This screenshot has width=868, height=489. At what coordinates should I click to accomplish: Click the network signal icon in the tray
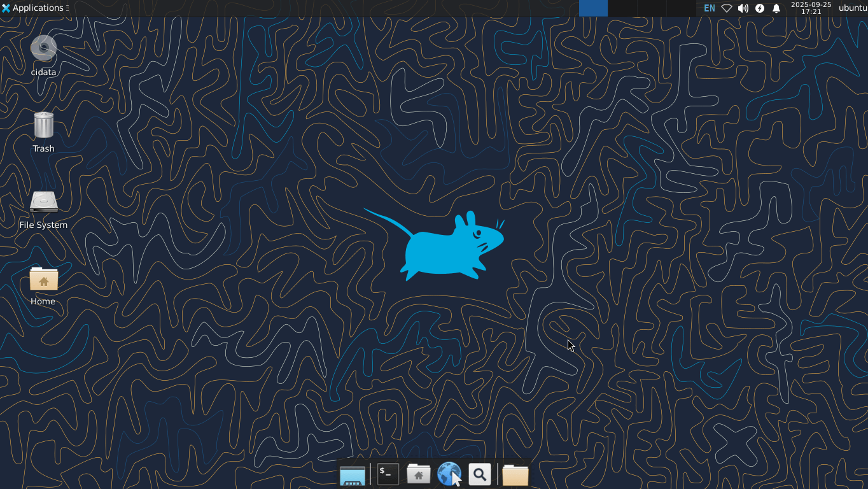[x=726, y=8]
